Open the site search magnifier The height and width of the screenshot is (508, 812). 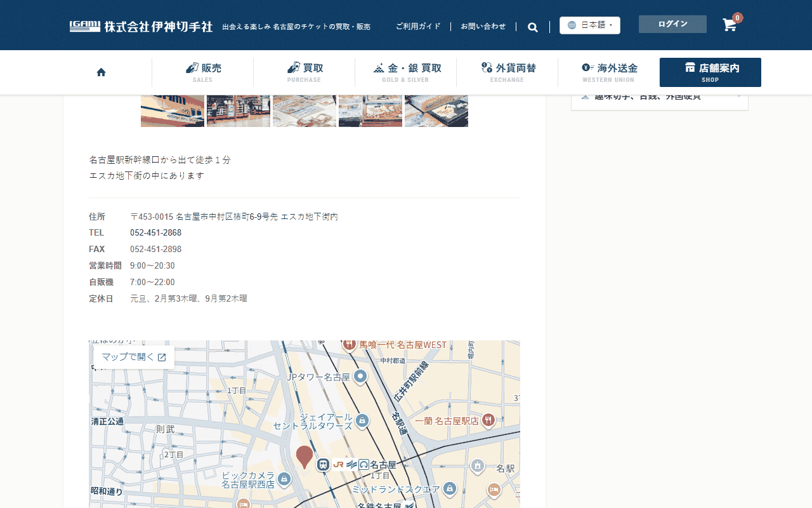point(533,27)
